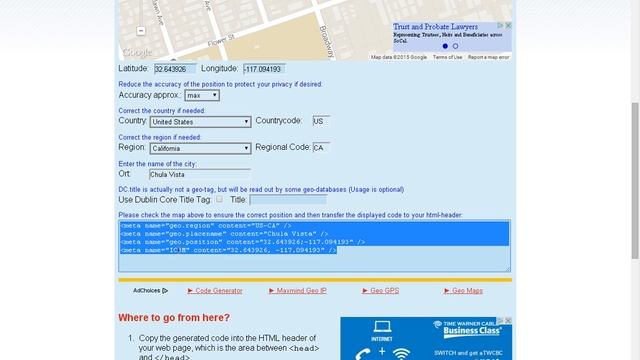Click the map zoom out minus button

point(141,31)
